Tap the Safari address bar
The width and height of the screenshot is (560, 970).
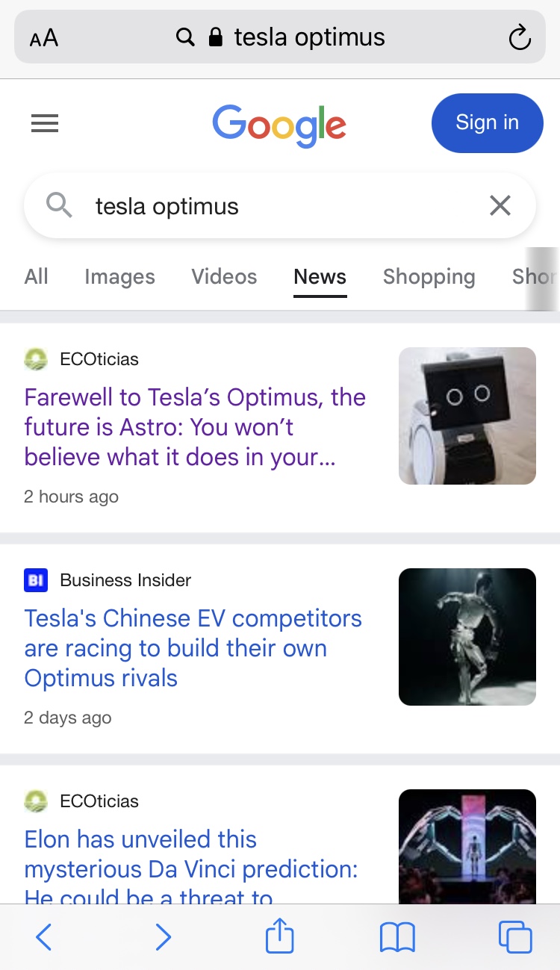[299, 37]
